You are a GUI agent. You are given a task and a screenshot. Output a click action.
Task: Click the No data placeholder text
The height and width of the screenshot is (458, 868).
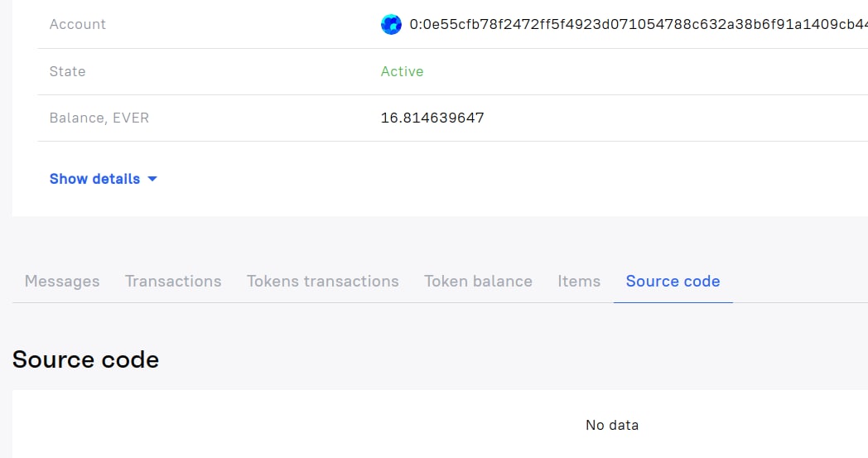pyautogui.click(x=612, y=425)
